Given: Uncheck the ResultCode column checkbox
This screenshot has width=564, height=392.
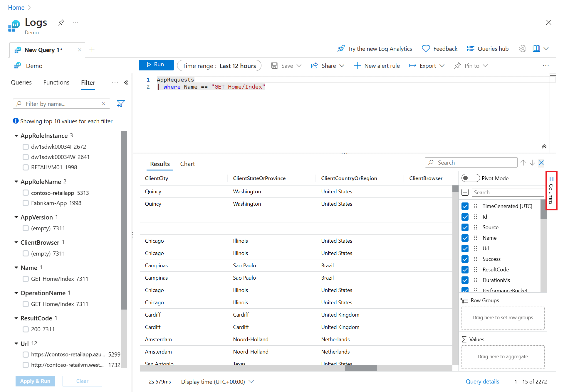Looking at the screenshot, I should click(x=465, y=269).
